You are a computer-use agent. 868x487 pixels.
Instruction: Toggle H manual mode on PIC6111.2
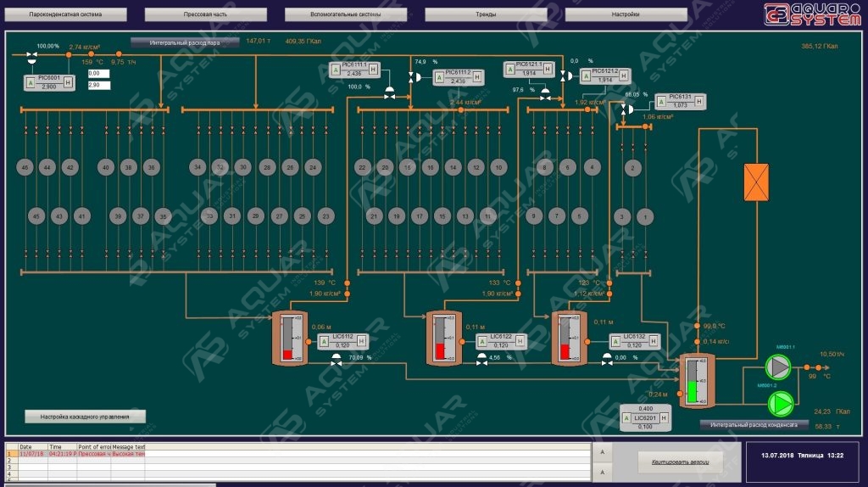[x=476, y=77]
